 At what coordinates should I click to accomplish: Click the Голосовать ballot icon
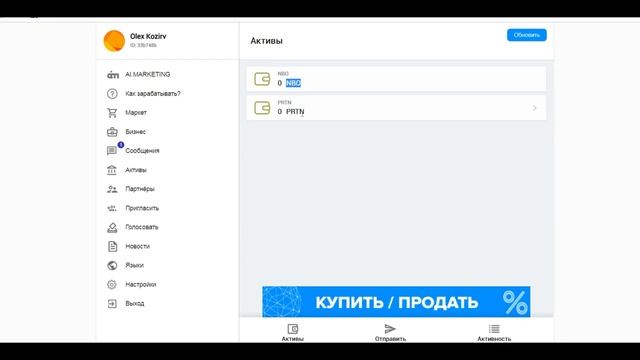click(x=112, y=227)
